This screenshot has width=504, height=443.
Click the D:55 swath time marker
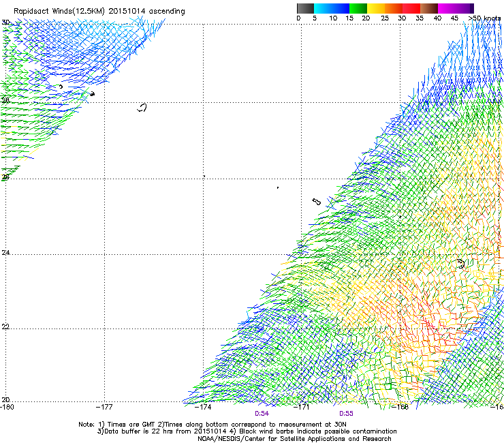(346, 414)
